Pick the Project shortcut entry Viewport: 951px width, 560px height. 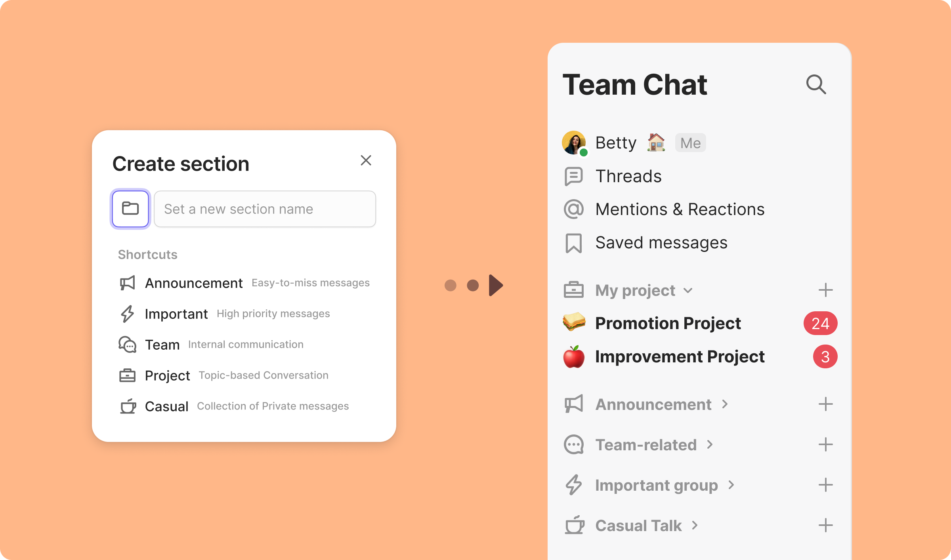point(167,375)
